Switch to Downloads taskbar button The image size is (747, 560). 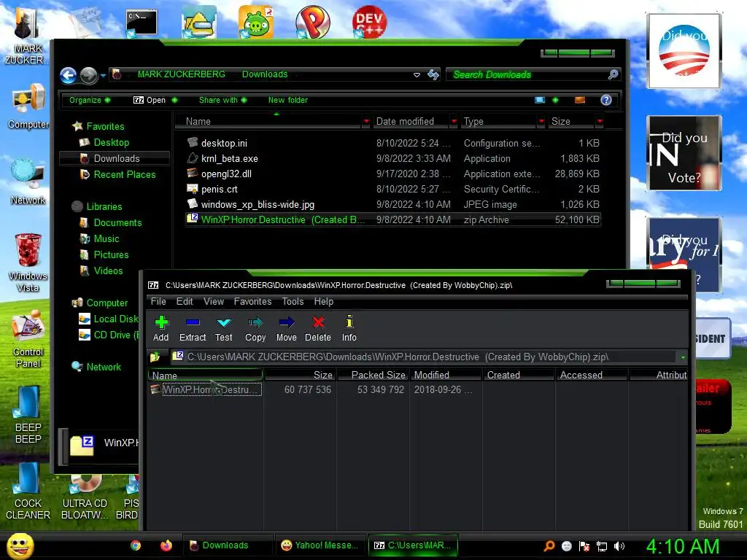click(x=227, y=545)
